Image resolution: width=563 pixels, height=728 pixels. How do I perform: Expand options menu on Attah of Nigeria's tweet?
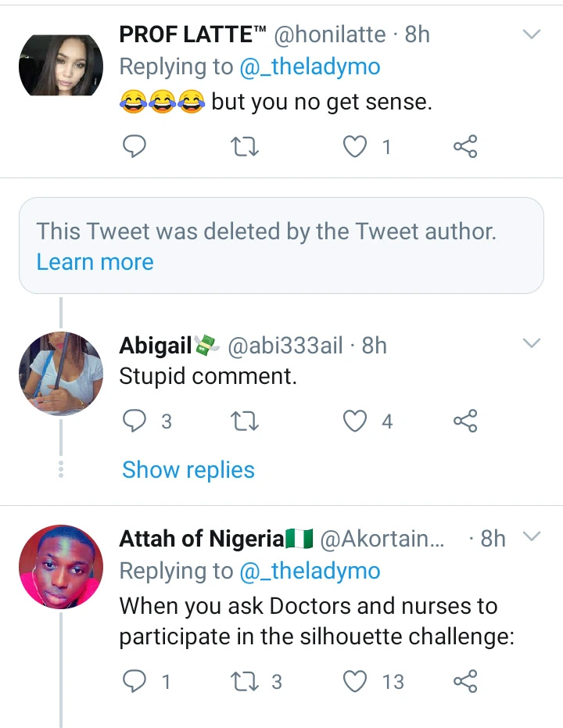pos(532,536)
